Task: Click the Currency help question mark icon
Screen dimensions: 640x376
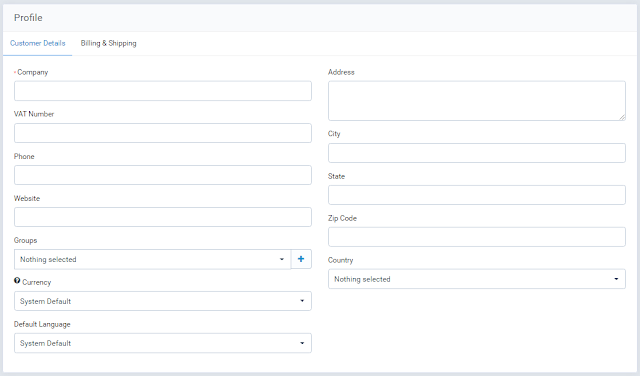Action: coord(17,280)
